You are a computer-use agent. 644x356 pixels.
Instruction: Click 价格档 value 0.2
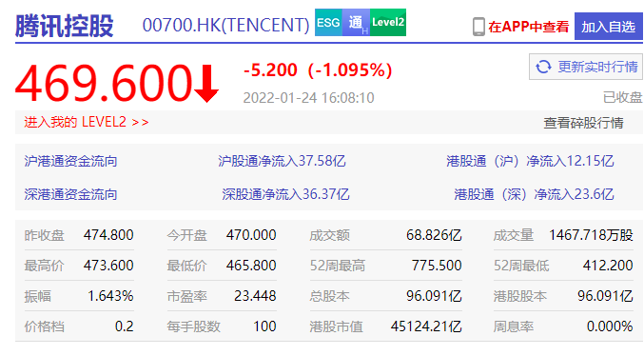[x=124, y=326]
